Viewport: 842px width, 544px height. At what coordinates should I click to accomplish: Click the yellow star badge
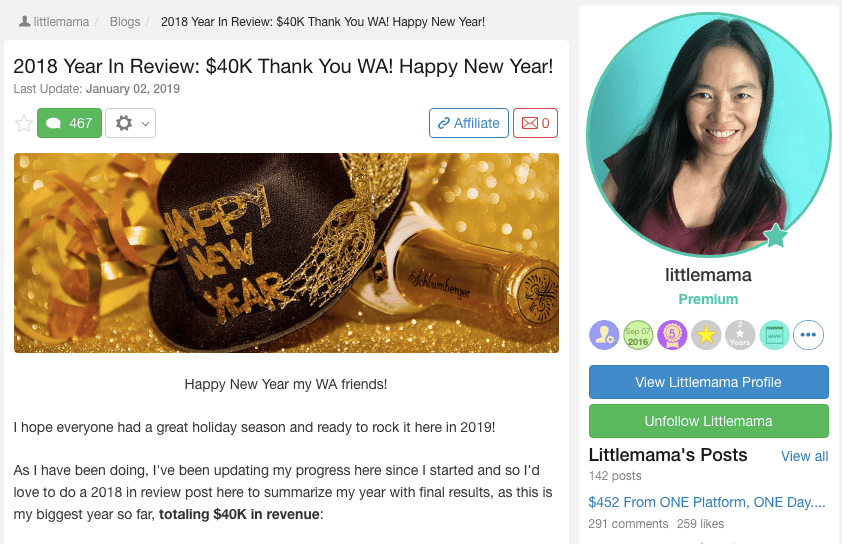706,335
